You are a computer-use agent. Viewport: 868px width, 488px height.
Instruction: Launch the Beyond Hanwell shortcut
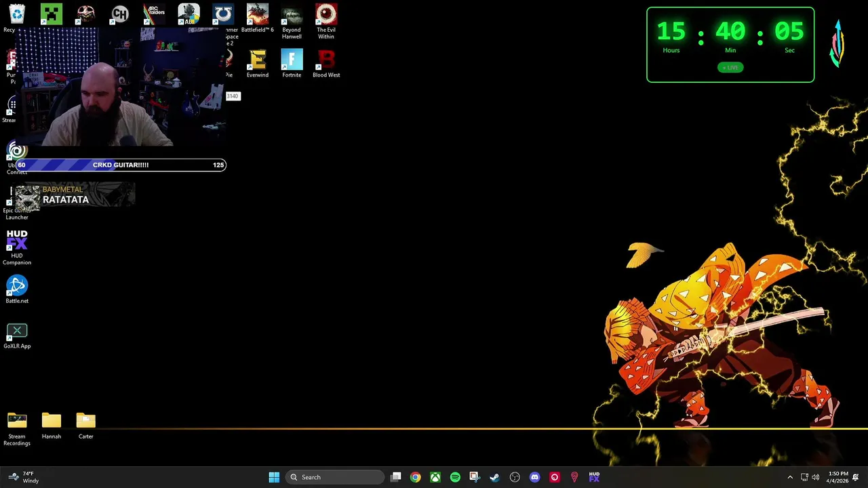[x=292, y=21]
